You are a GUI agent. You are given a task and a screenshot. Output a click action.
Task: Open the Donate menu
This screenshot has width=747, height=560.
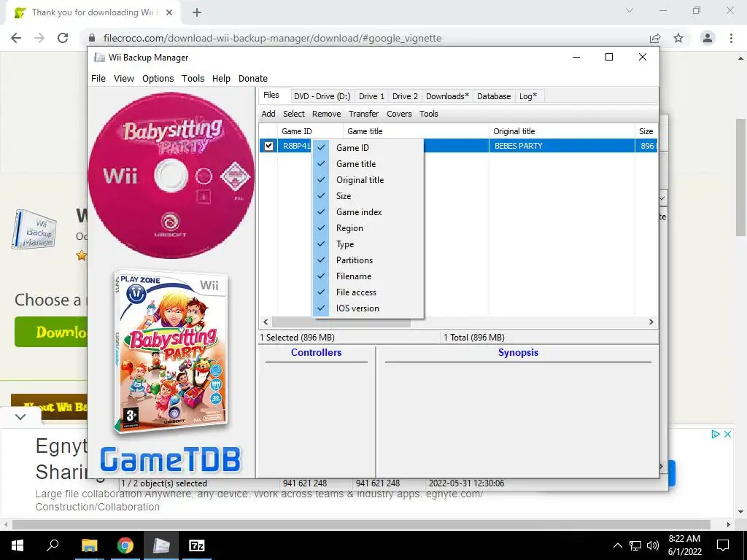[x=253, y=79]
